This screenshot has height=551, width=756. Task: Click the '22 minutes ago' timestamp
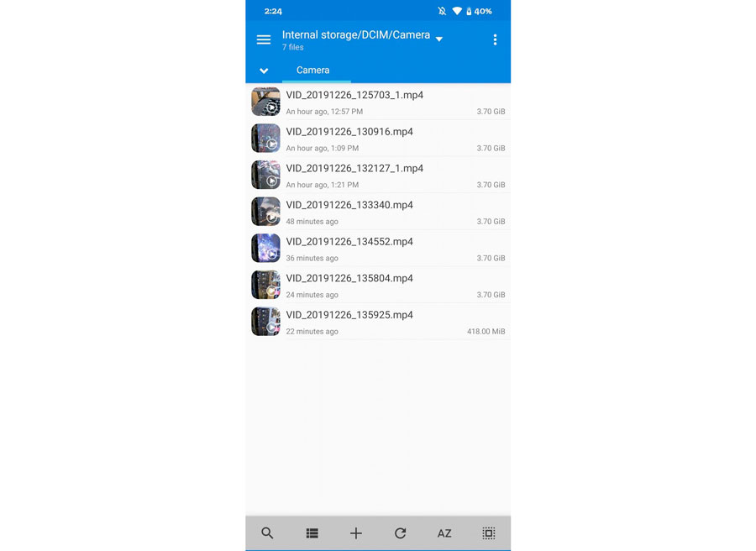[x=312, y=331]
